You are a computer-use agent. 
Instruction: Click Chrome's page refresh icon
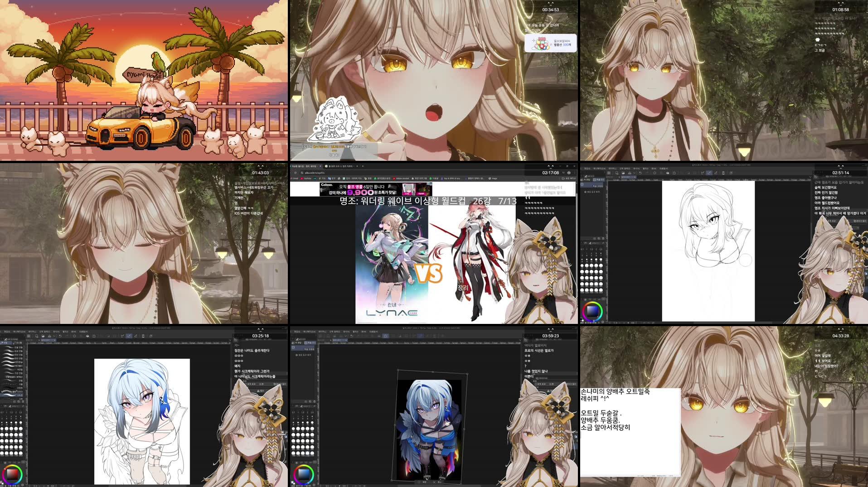coord(296,172)
